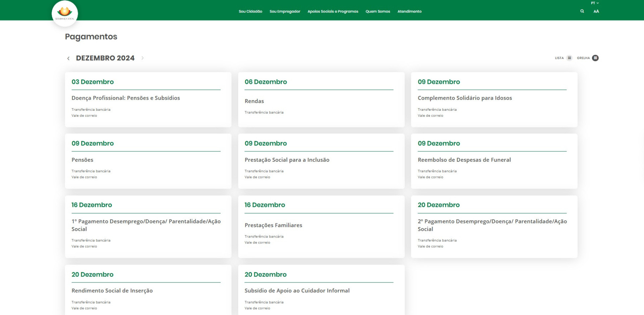The height and width of the screenshot is (315, 644).
Task: Open the Pensões payment card
Action: [x=148, y=161]
